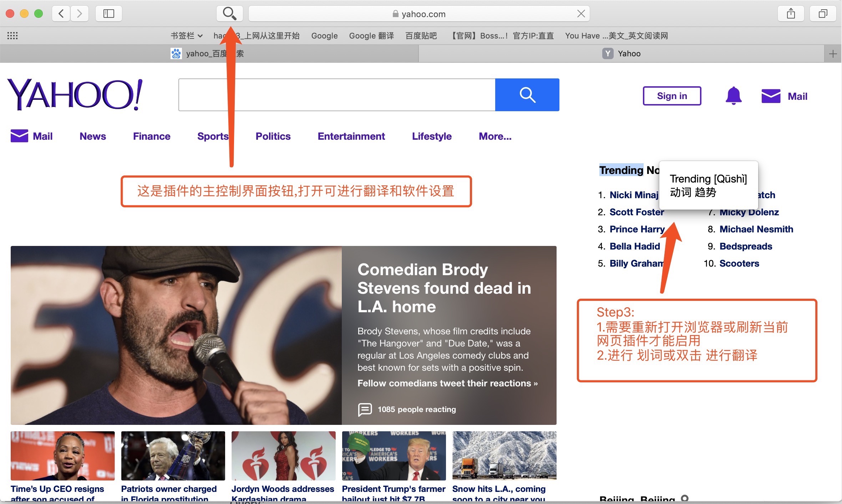
Task: Open the Finance section
Action: coord(152,136)
